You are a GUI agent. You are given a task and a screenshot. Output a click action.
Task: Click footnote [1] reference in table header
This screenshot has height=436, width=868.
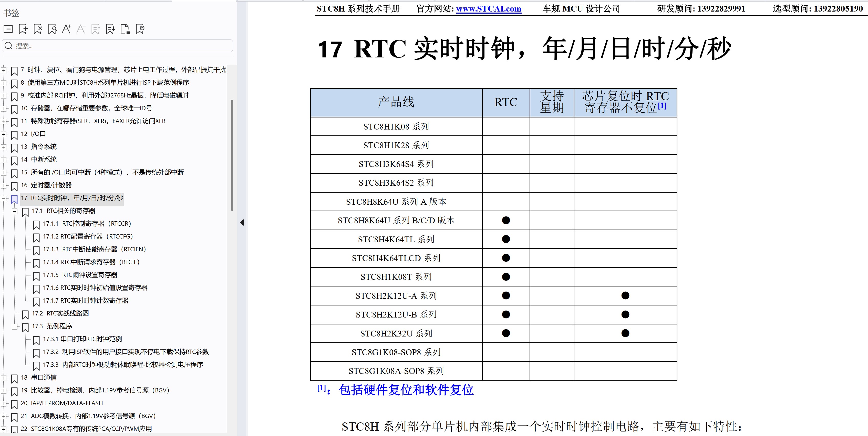click(662, 106)
